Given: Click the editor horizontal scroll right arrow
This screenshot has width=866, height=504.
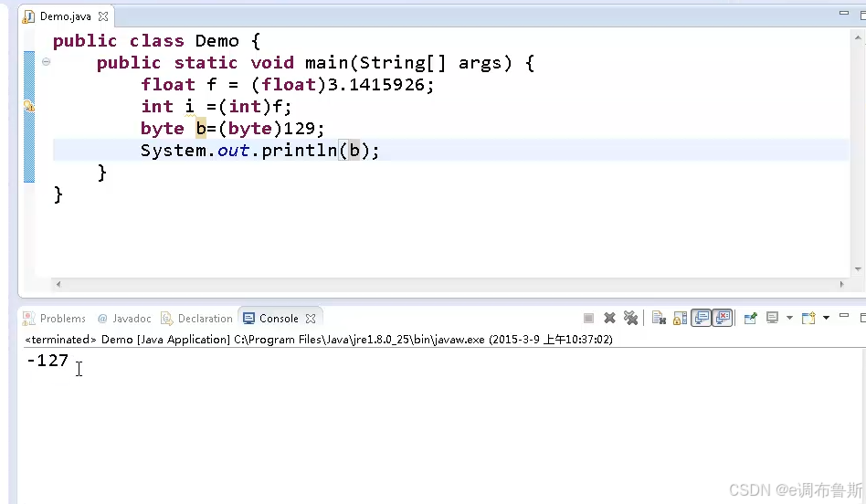Looking at the screenshot, I should click(841, 284).
